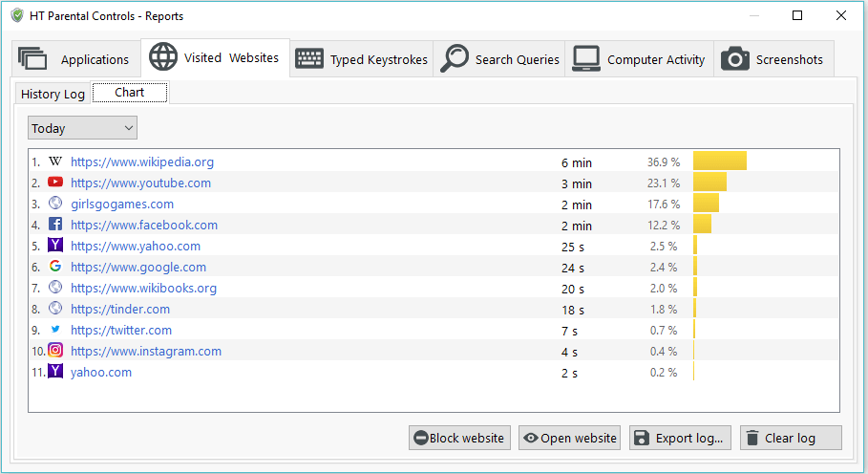The image size is (868, 474).
Task: Click the '6 min' duration for Wikipedia
Action: click(x=576, y=162)
